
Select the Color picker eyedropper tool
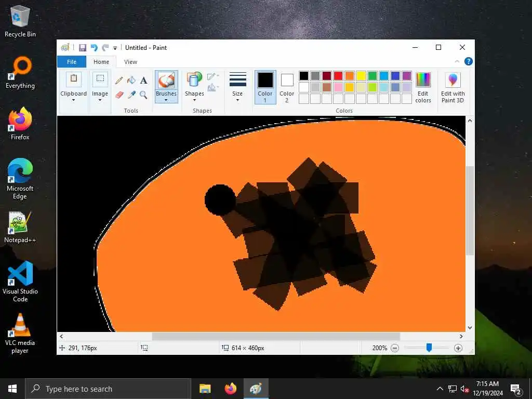click(x=131, y=95)
